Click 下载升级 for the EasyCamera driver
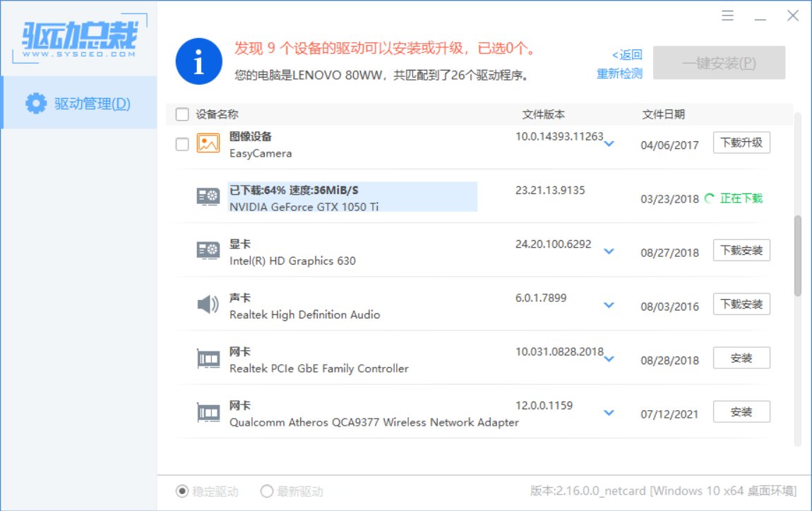This screenshot has height=511, width=812. (741, 142)
